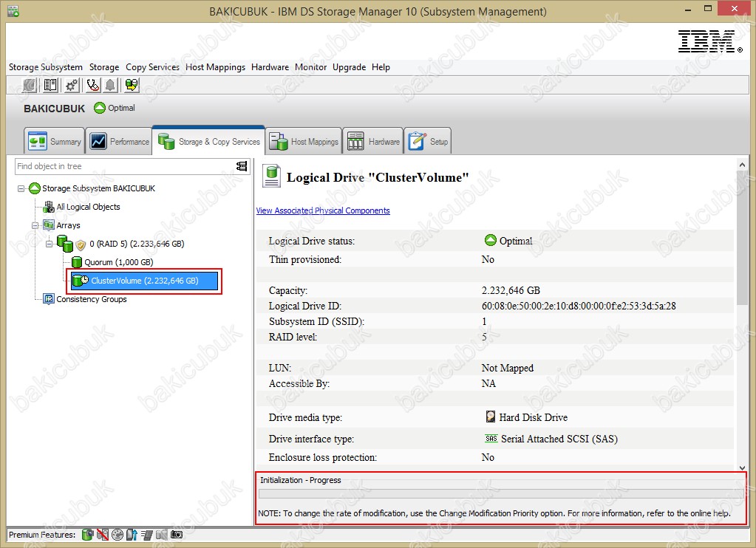Click the 'Premium Features:' status bar label
This screenshot has width=756, height=548.
click(42, 535)
